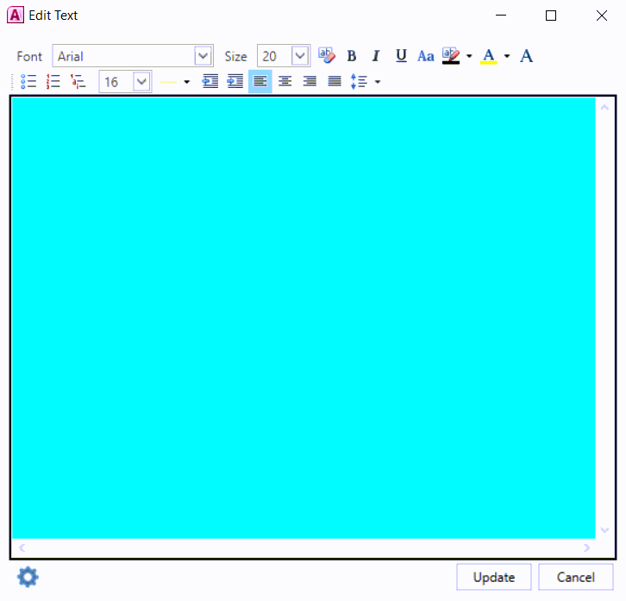Click the multilevel list icon
Screen dimensions: 626x601
coord(78,82)
